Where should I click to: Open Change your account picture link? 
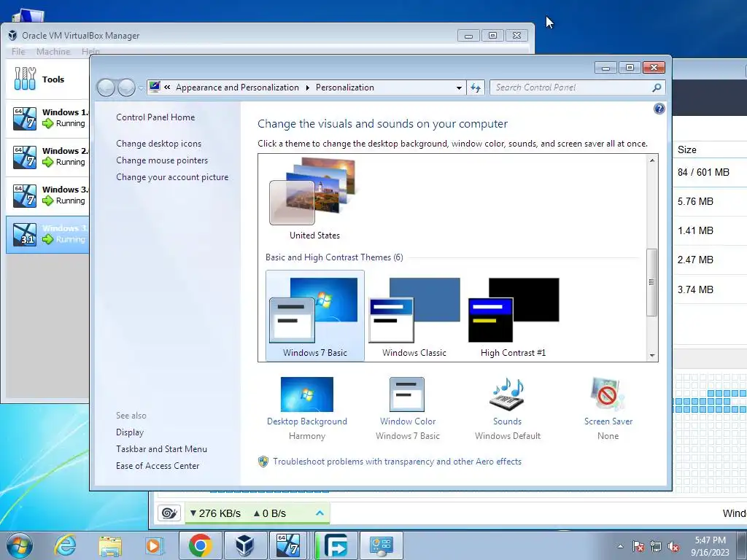(172, 177)
